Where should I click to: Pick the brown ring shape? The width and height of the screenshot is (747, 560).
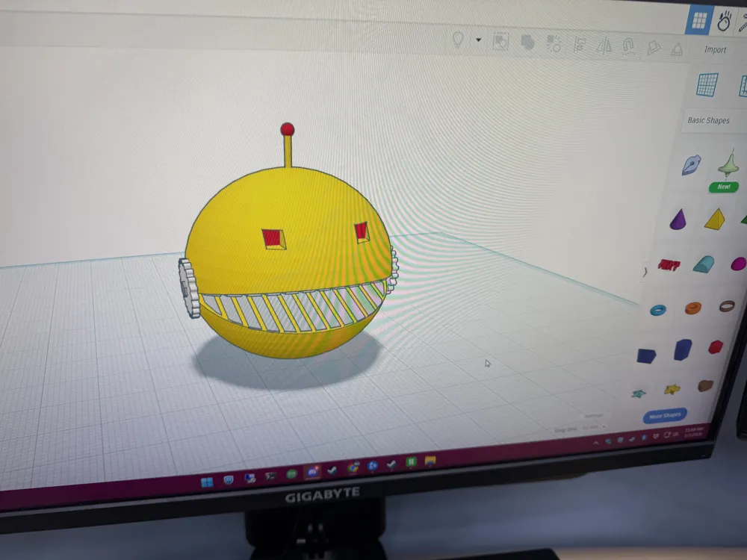(727, 306)
